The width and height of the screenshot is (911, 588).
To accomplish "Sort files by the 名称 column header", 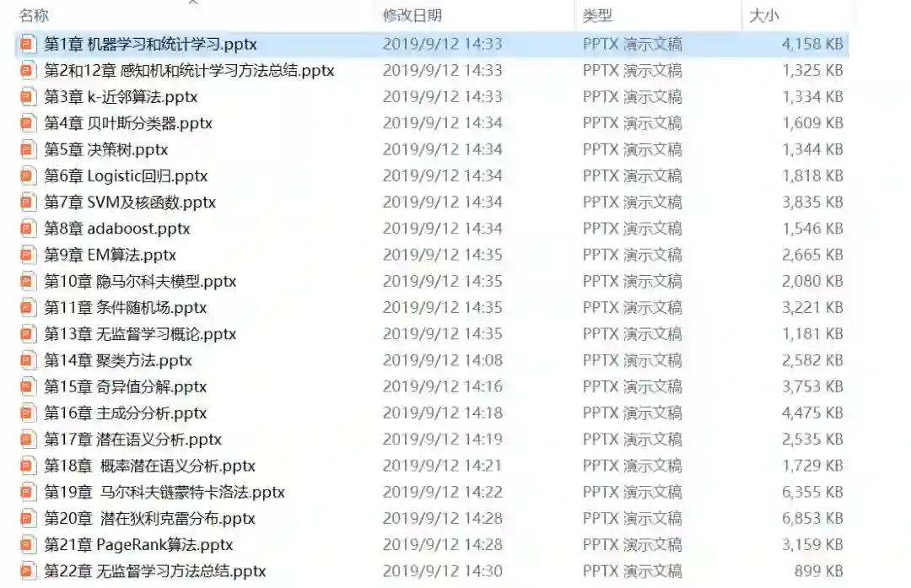I will (x=34, y=16).
